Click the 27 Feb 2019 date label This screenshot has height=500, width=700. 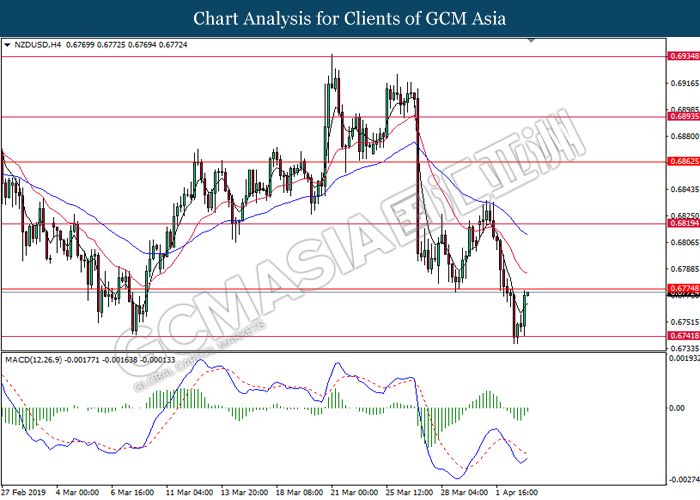24,492
